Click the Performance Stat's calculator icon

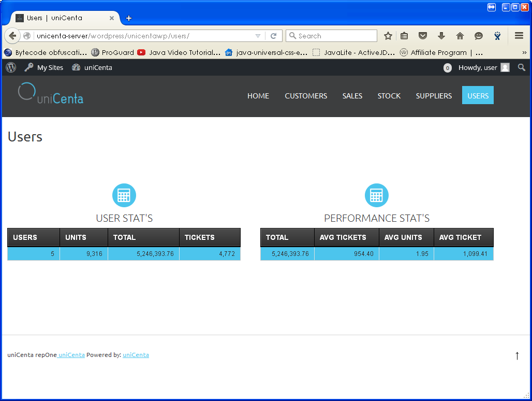coord(377,195)
